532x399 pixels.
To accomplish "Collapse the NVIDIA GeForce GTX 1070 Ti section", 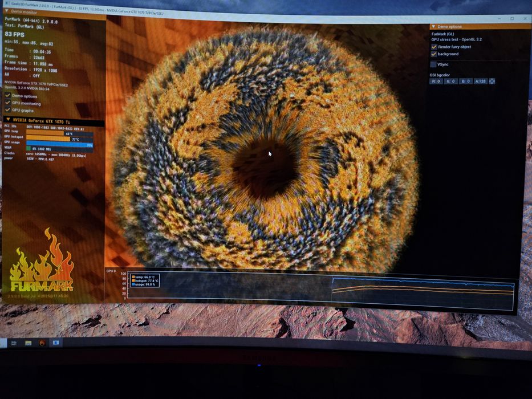I will pos(54,121).
